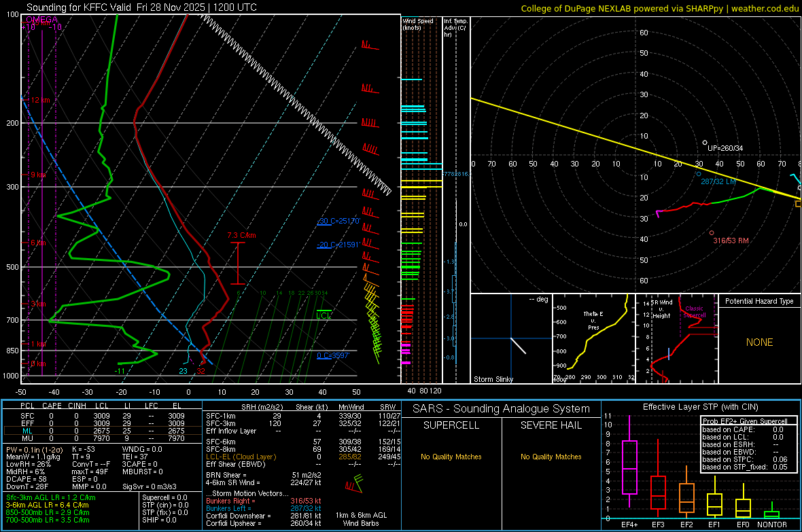Click the '-20 C=21591'' level label
This screenshot has height=532, width=802.
coord(338,245)
